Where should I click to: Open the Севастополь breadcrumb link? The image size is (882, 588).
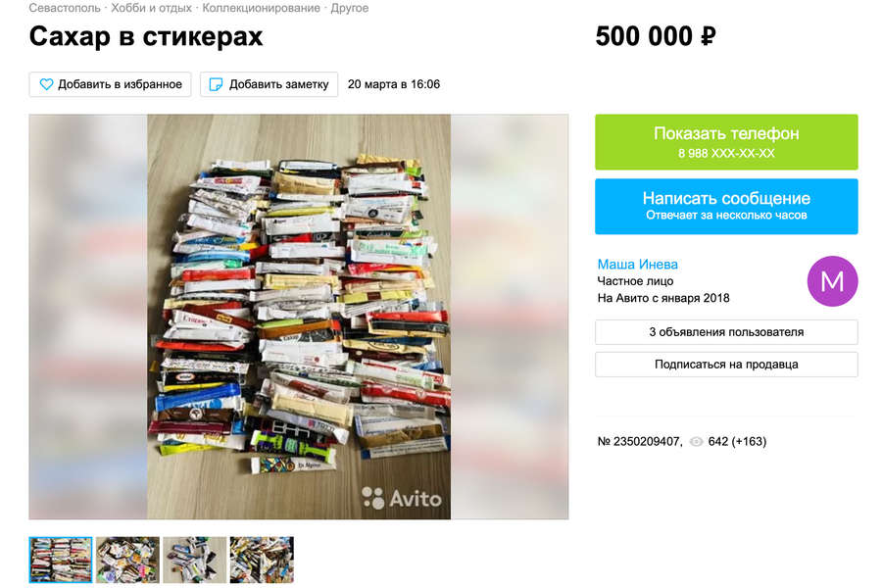65,8
